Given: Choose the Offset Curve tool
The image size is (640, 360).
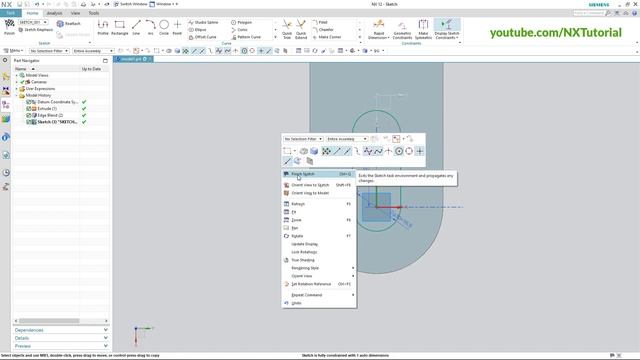Looking at the screenshot, I should (x=202, y=37).
